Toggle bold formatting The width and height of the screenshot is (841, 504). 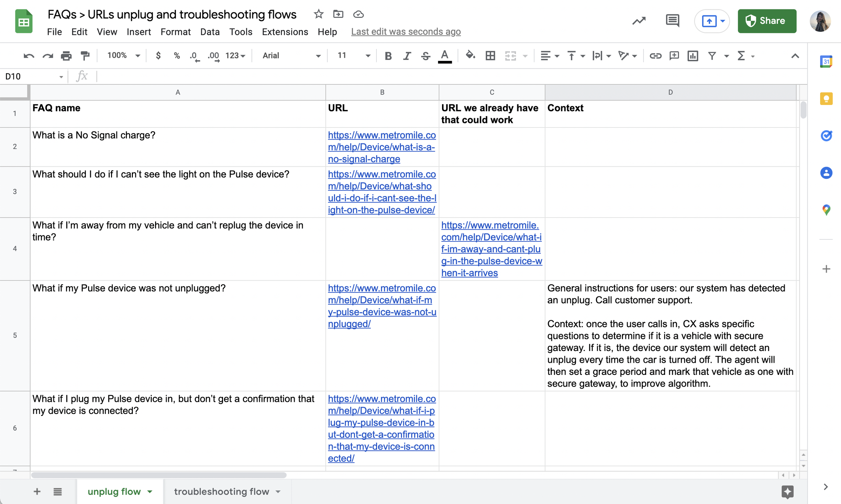pyautogui.click(x=388, y=56)
